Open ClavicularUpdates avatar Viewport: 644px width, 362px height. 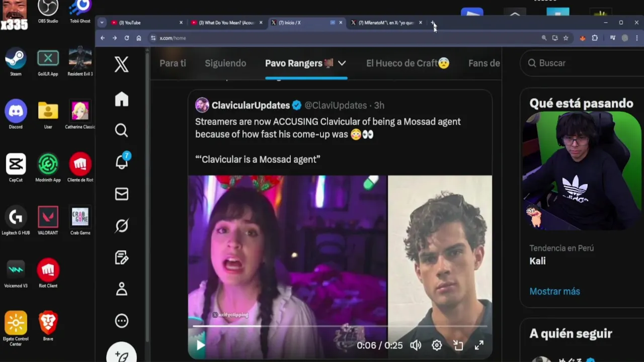202,105
